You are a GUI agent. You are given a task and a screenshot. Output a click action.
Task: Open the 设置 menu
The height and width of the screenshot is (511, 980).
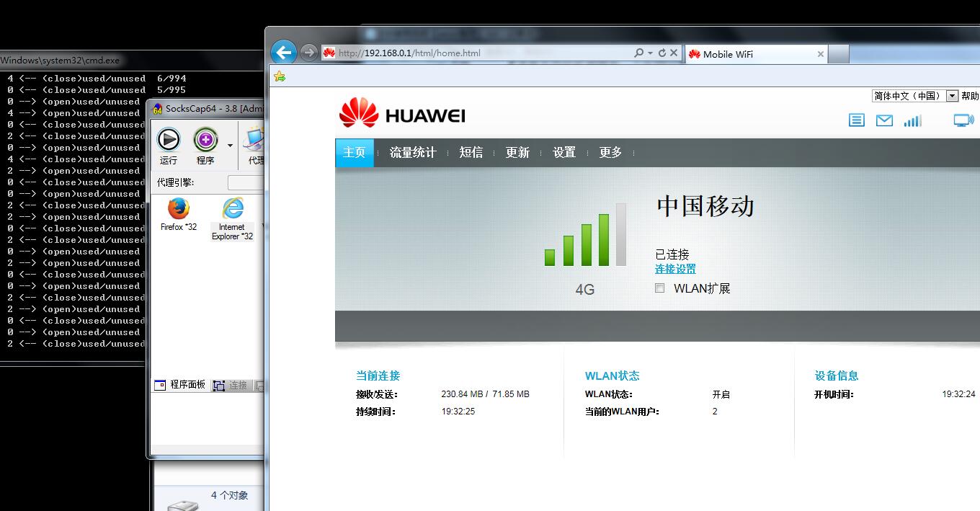564,152
